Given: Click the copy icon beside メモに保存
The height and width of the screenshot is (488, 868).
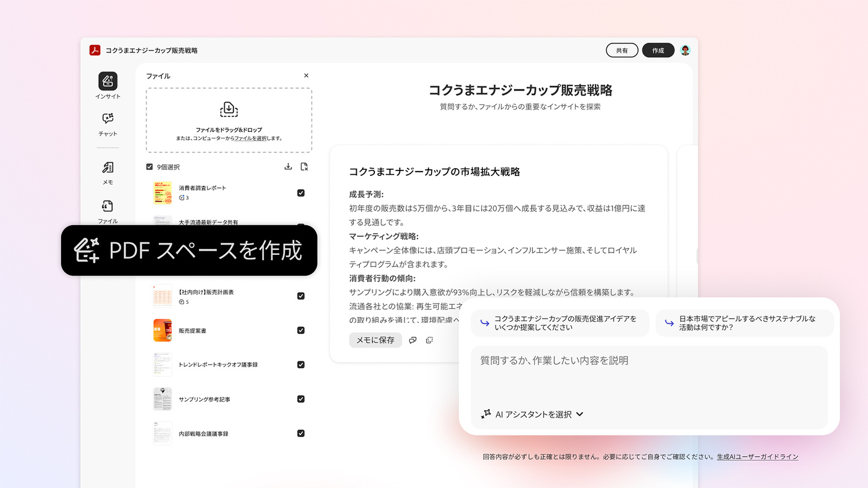Looking at the screenshot, I should tap(429, 340).
